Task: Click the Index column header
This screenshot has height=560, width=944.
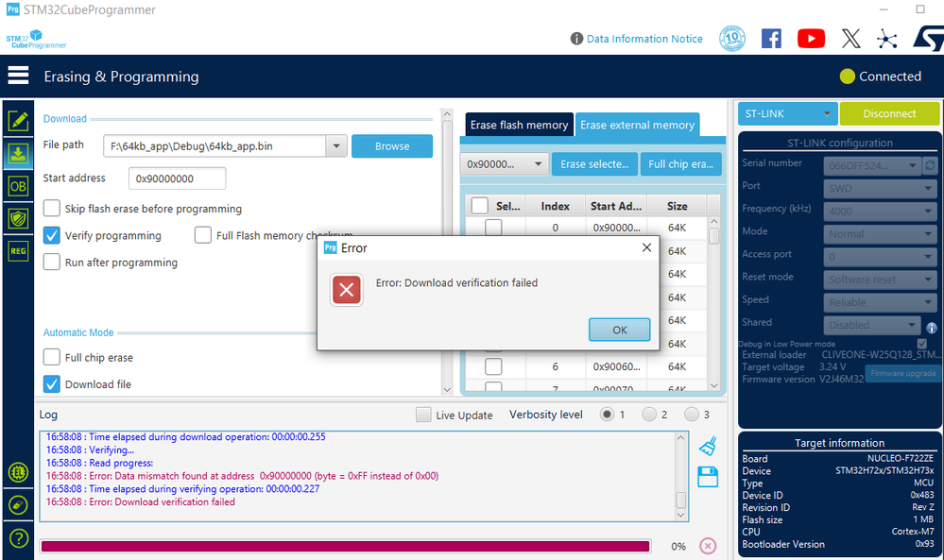Action: click(x=555, y=206)
